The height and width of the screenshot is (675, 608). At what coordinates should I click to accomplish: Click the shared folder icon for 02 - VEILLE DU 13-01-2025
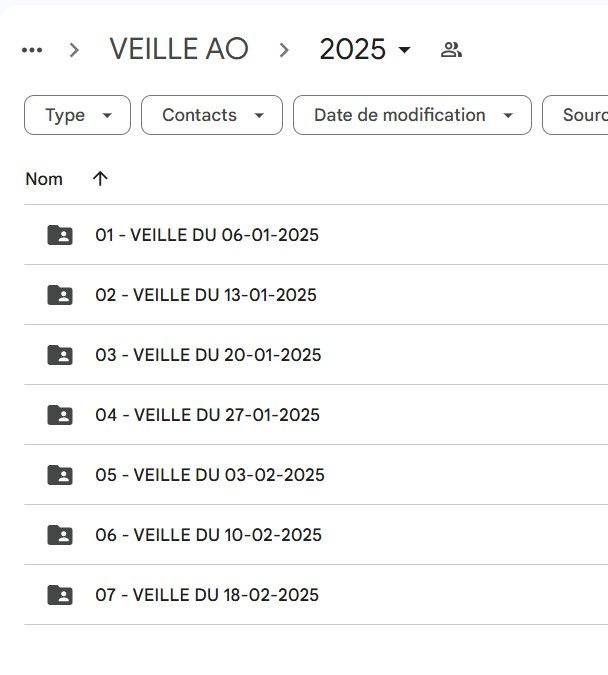tap(60, 295)
